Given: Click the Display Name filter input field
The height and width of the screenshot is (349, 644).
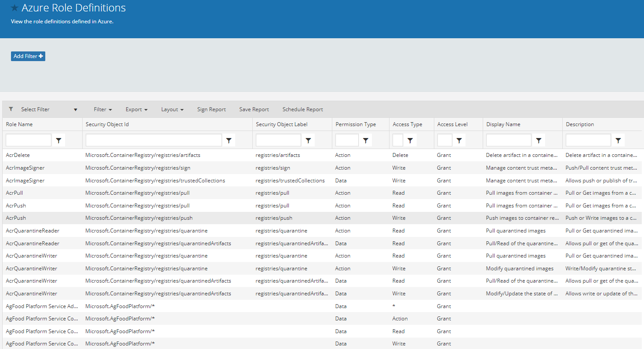Looking at the screenshot, I should pyautogui.click(x=509, y=140).
